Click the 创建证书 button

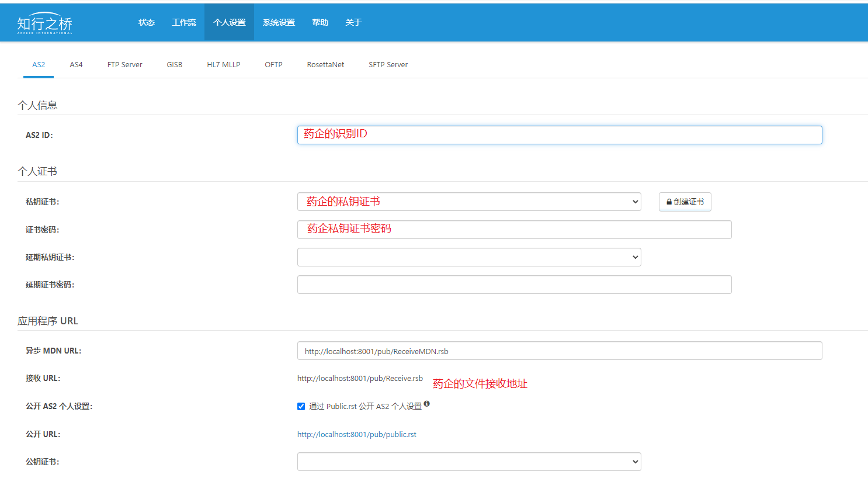point(685,202)
